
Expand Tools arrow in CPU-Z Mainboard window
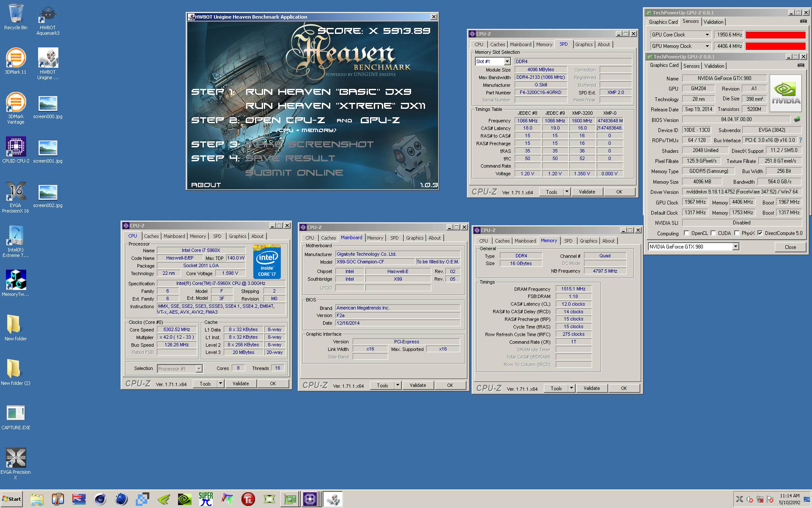coord(398,385)
